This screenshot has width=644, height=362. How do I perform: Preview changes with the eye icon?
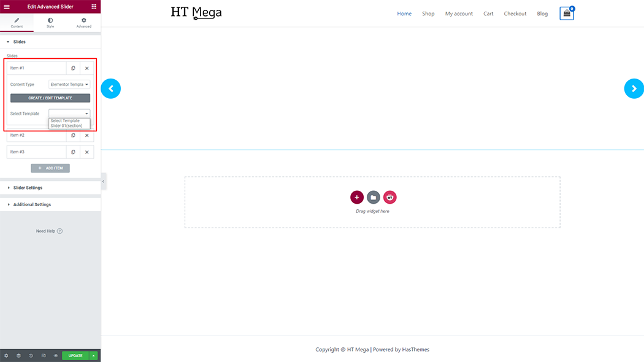pos(56,356)
